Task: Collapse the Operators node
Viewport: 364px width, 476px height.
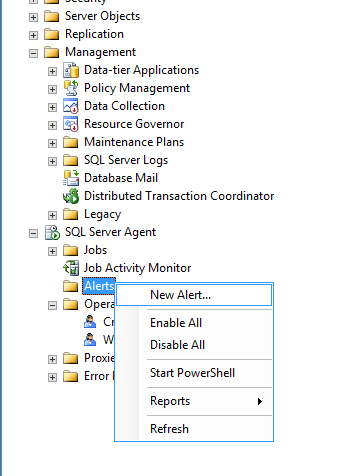Action: click(52, 305)
